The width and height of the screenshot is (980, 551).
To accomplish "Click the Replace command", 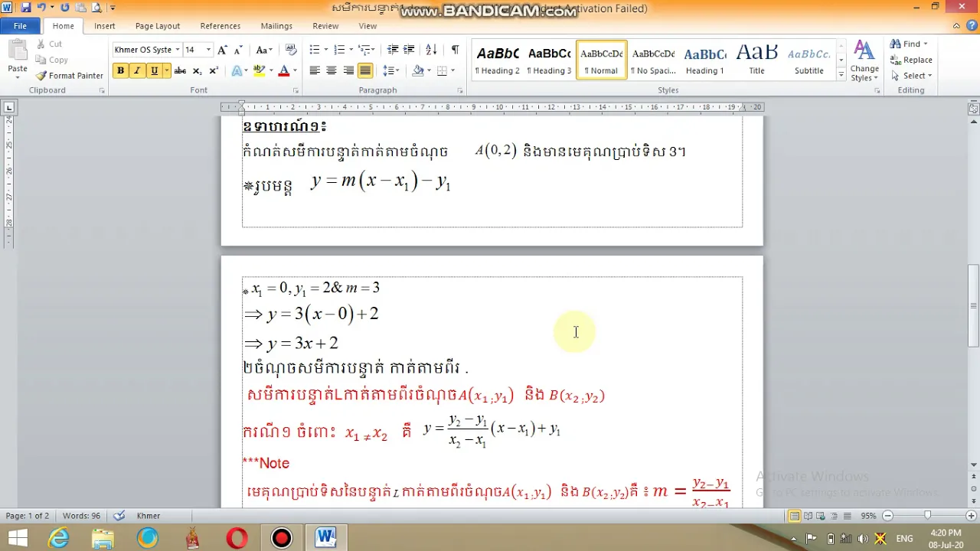I will pos(911,60).
